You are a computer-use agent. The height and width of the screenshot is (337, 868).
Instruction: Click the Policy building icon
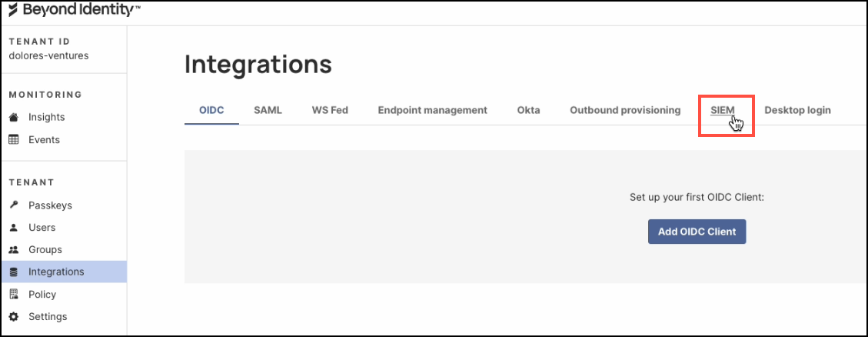(x=13, y=294)
